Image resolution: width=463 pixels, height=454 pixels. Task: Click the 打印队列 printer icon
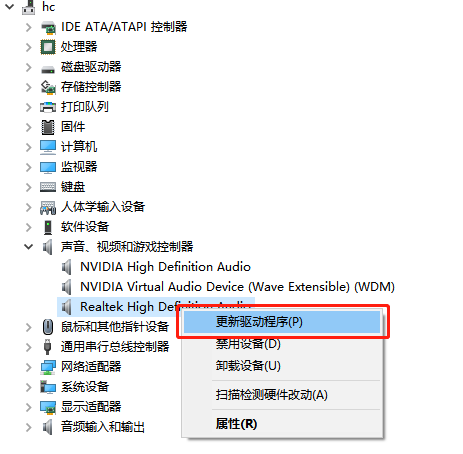(x=48, y=107)
